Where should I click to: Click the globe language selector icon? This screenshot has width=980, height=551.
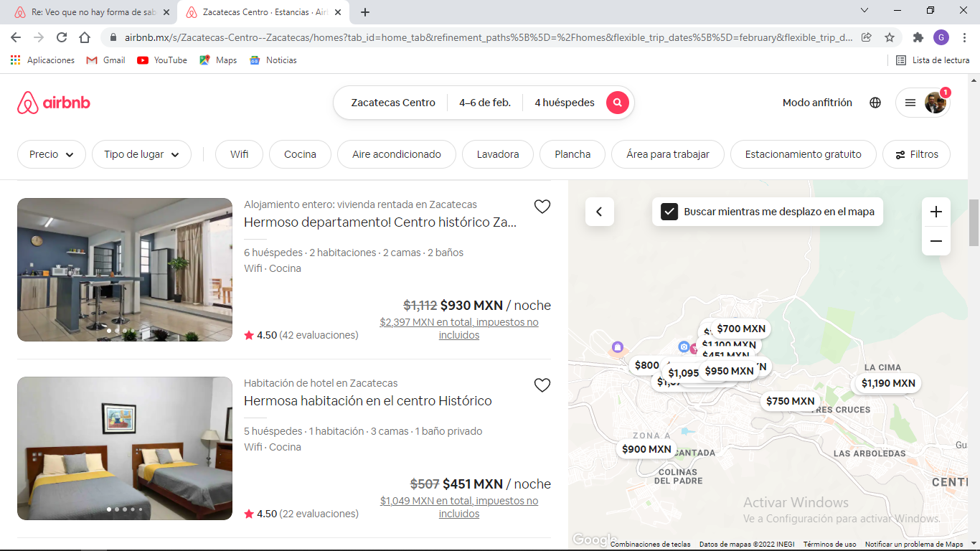pos(875,103)
